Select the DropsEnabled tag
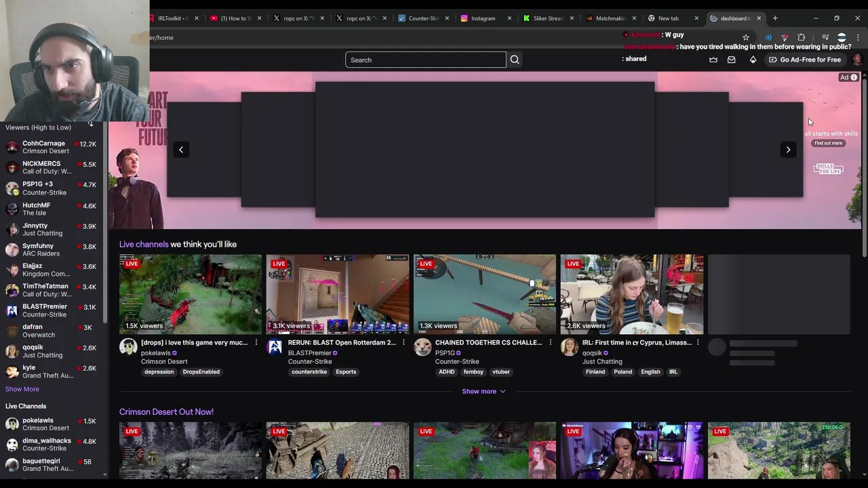 coord(201,372)
